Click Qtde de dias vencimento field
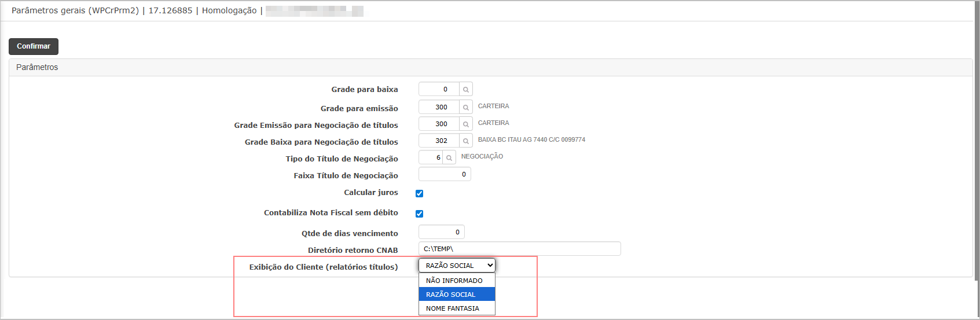This screenshot has height=320, width=980. (x=441, y=232)
